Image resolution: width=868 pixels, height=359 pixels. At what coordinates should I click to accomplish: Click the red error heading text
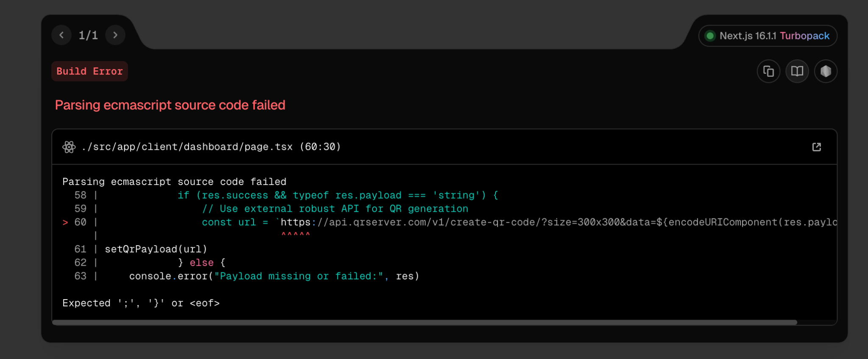[170, 105]
